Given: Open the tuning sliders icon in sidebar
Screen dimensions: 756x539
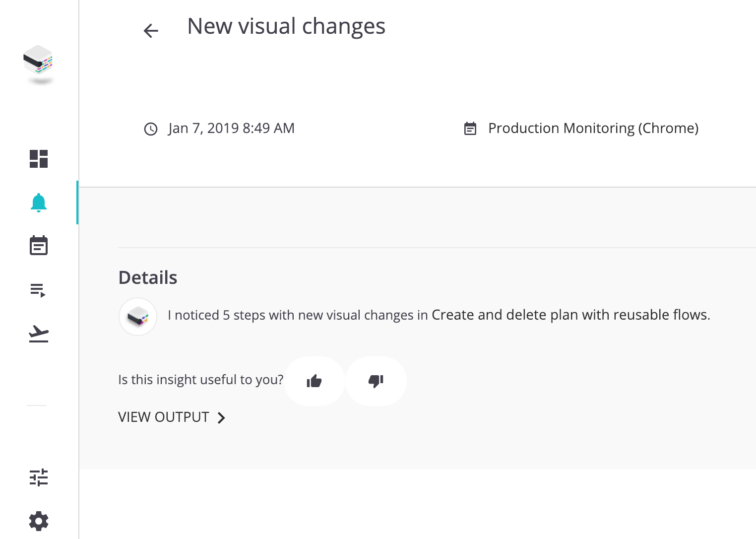Looking at the screenshot, I should 39,477.
